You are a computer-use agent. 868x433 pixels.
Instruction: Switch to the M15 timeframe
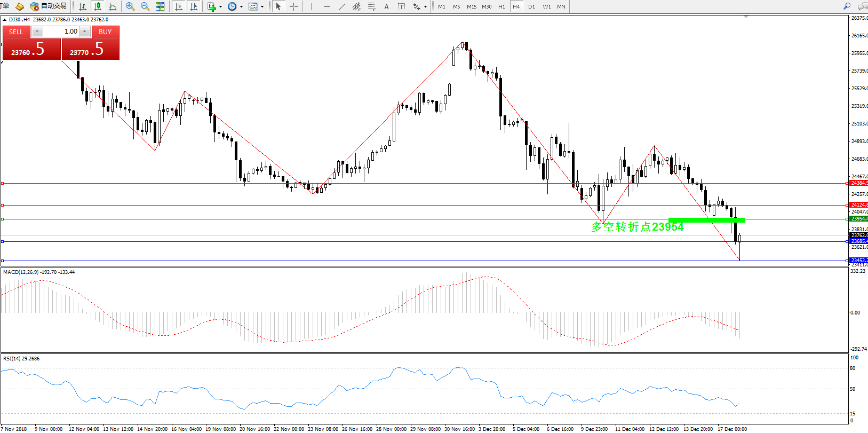472,6
